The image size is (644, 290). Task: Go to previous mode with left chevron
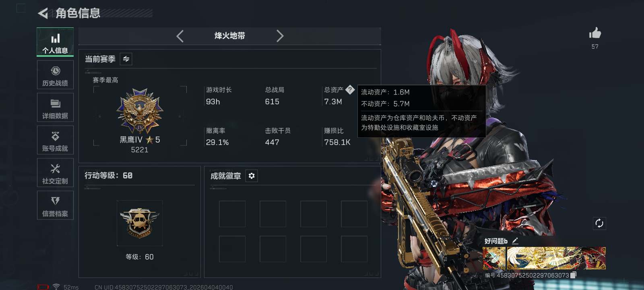(180, 36)
